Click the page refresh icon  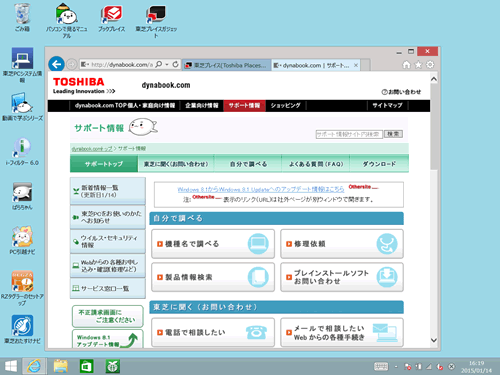(x=176, y=64)
